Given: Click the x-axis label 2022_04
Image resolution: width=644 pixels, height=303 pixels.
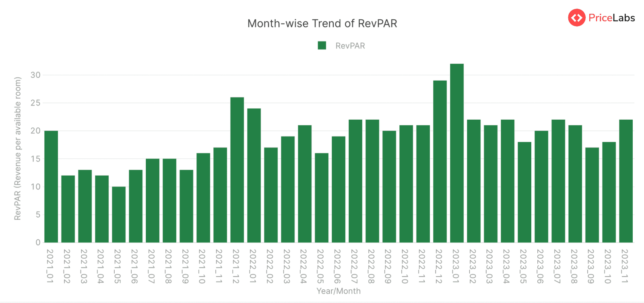Looking at the screenshot, I should click(303, 266).
